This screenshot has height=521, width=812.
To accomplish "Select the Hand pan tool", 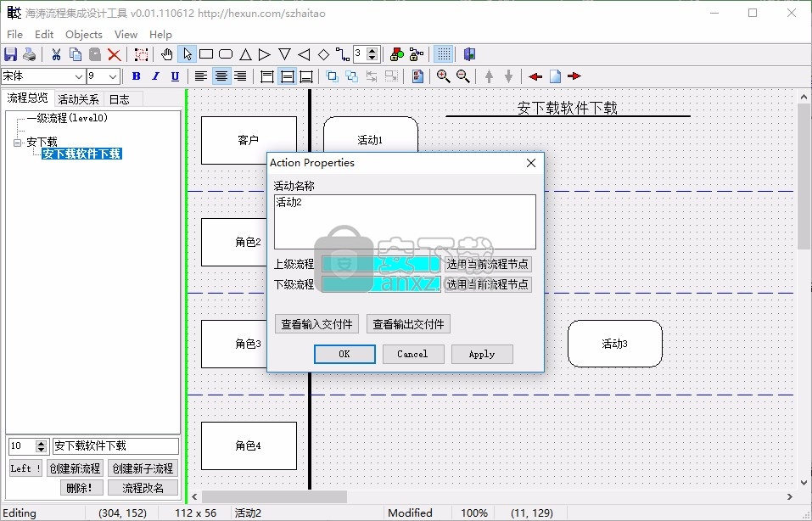I will [167, 53].
